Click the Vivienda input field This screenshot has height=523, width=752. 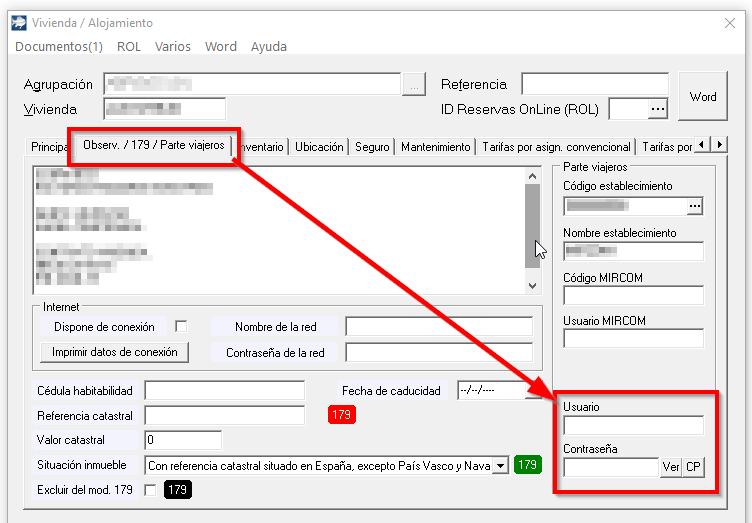(164, 109)
